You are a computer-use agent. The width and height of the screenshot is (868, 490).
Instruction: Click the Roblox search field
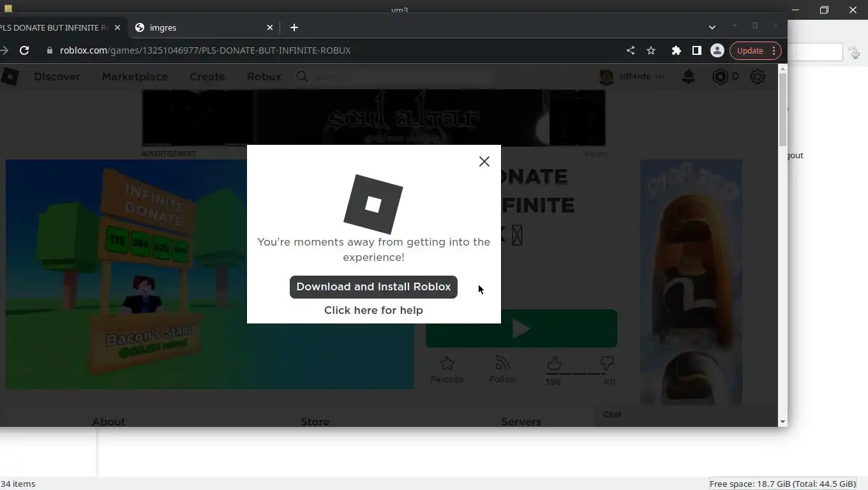tap(396, 77)
